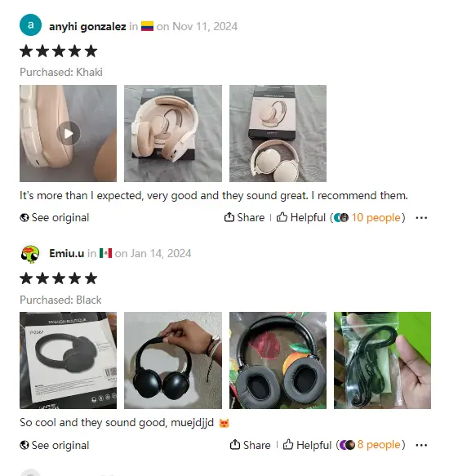Click Emiu.u's alien avatar
Screen dimensions: 449x476
click(30, 253)
